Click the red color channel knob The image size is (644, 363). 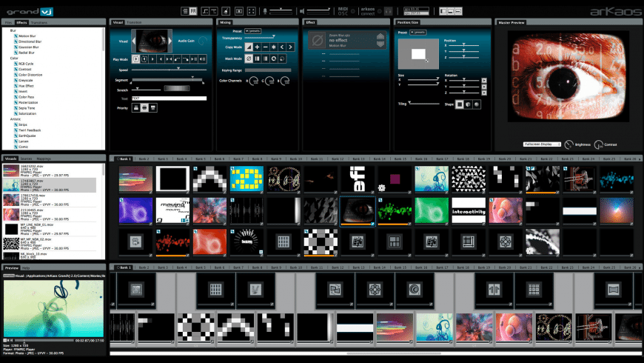point(253,81)
